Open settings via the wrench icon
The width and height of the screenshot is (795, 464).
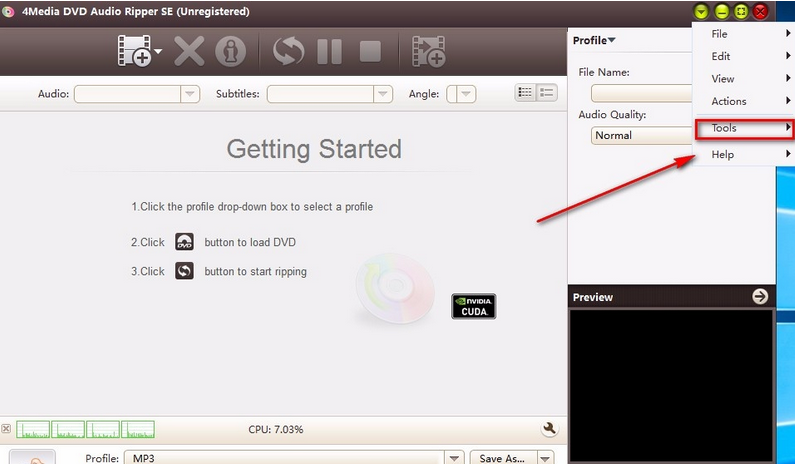pyautogui.click(x=549, y=429)
